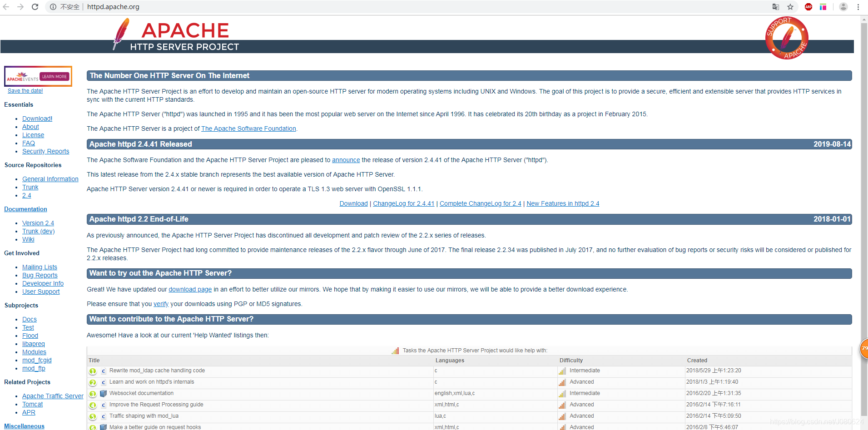Follow The Apache Software Foundation link
Screen dimensions: 868x430
248,129
